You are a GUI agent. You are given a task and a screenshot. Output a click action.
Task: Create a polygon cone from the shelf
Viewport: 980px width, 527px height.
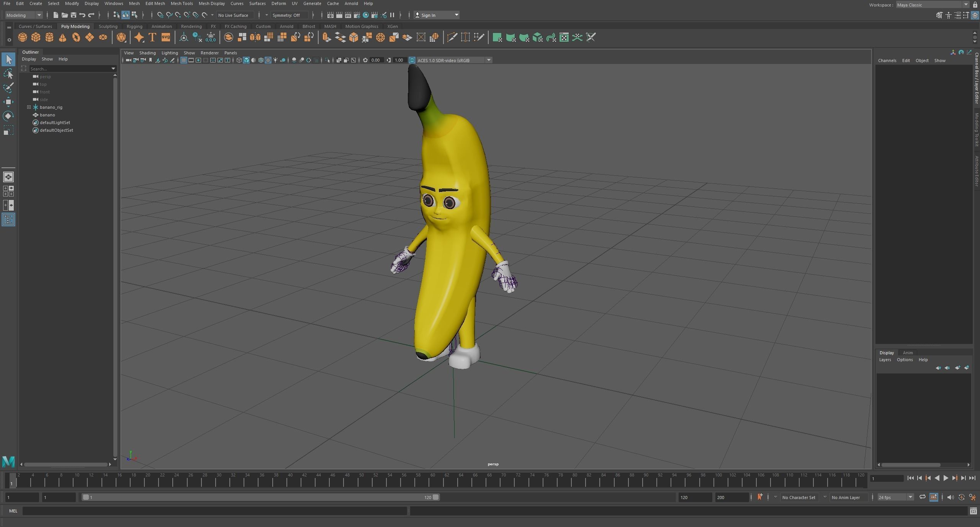[x=63, y=38]
